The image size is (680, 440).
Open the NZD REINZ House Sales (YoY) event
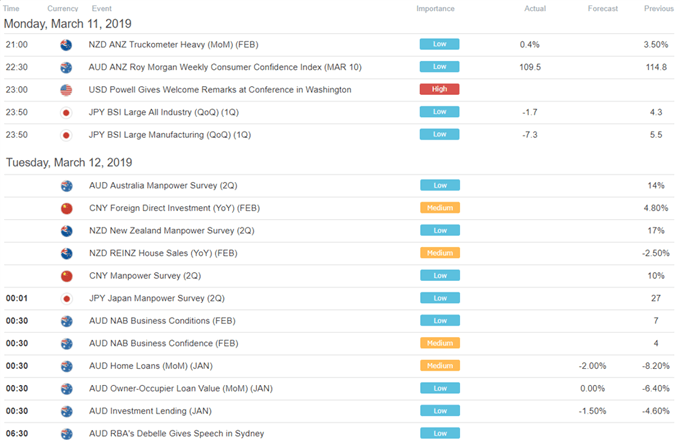163,253
